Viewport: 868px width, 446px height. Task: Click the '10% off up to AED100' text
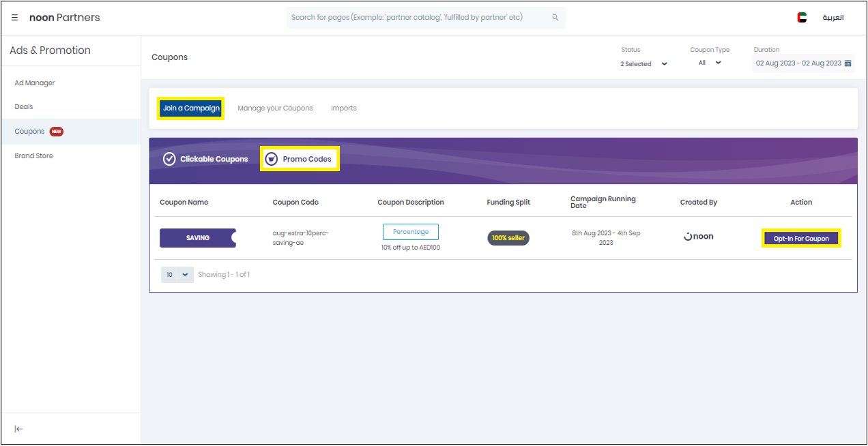(x=411, y=248)
